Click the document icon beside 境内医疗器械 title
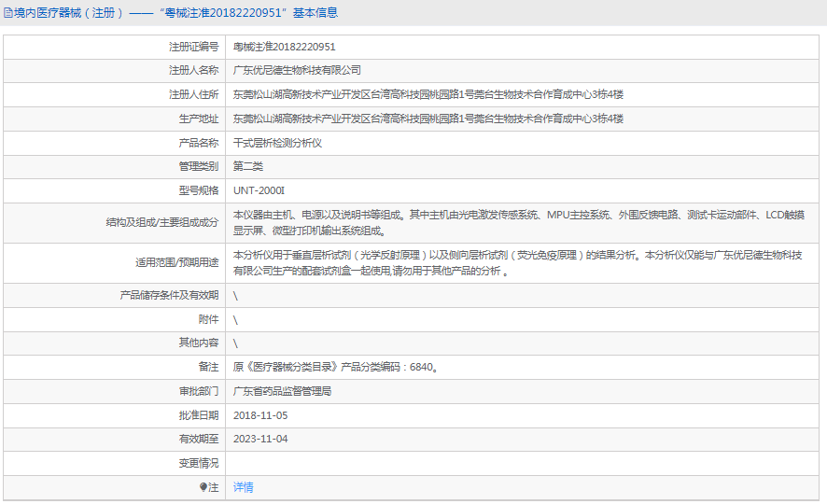 click(x=8, y=13)
